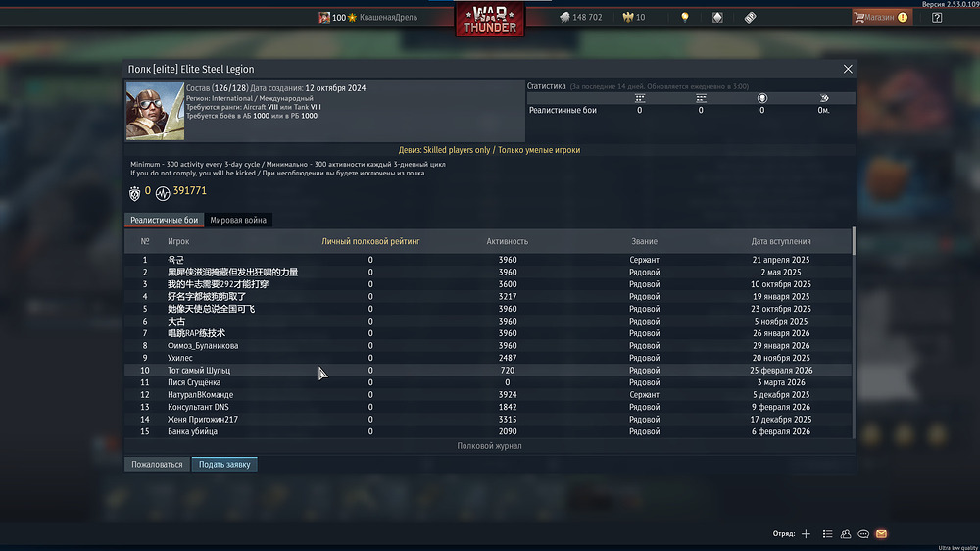This screenshot has height=551, width=980.
Task: Select the Реалистичные бои tab
Action: point(164,221)
